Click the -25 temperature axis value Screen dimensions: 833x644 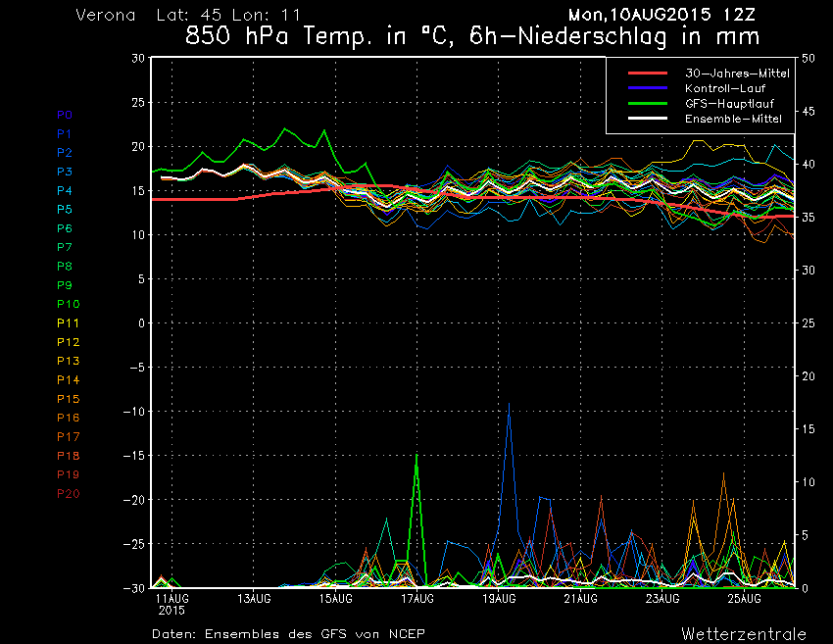[134, 544]
